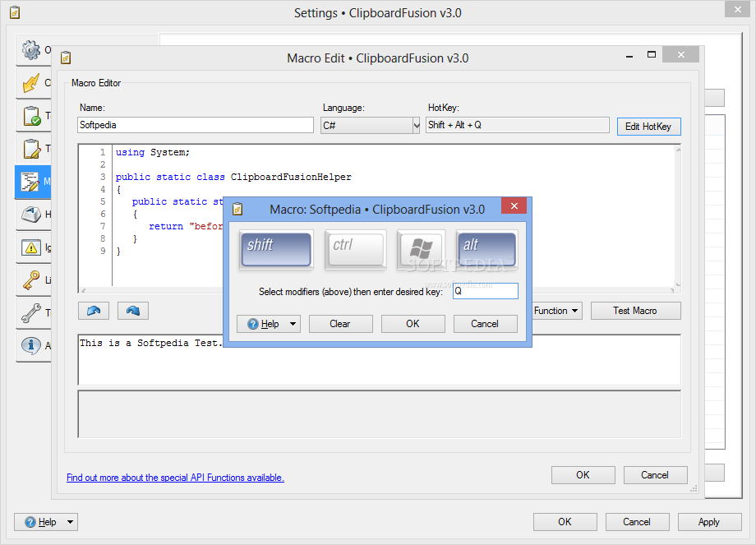
Task: Click Cancel in the Settings window
Action: (x=638, y=522)
